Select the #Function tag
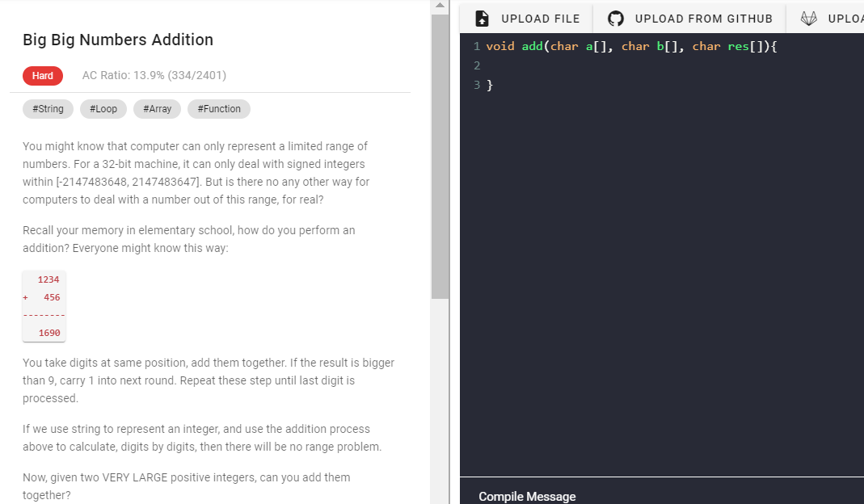 point(218,108)
